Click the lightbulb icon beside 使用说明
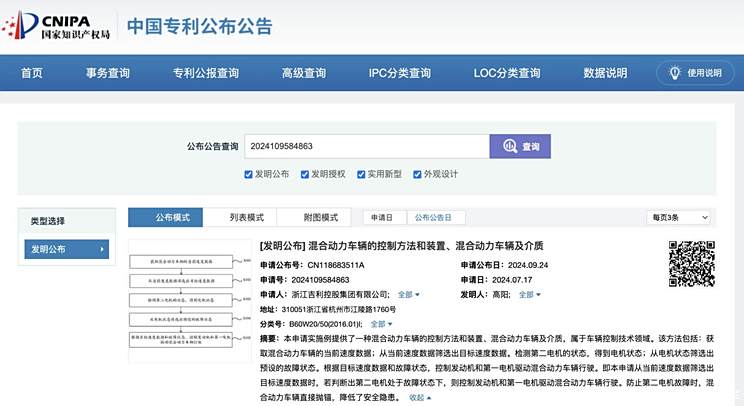 point(675,73)
